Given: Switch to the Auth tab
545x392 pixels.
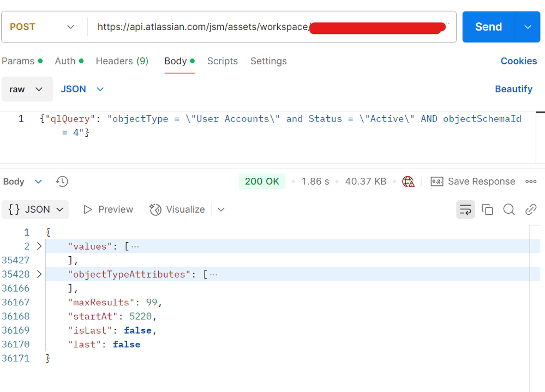Looking at the screenshot, I should [x=69, y=61].
